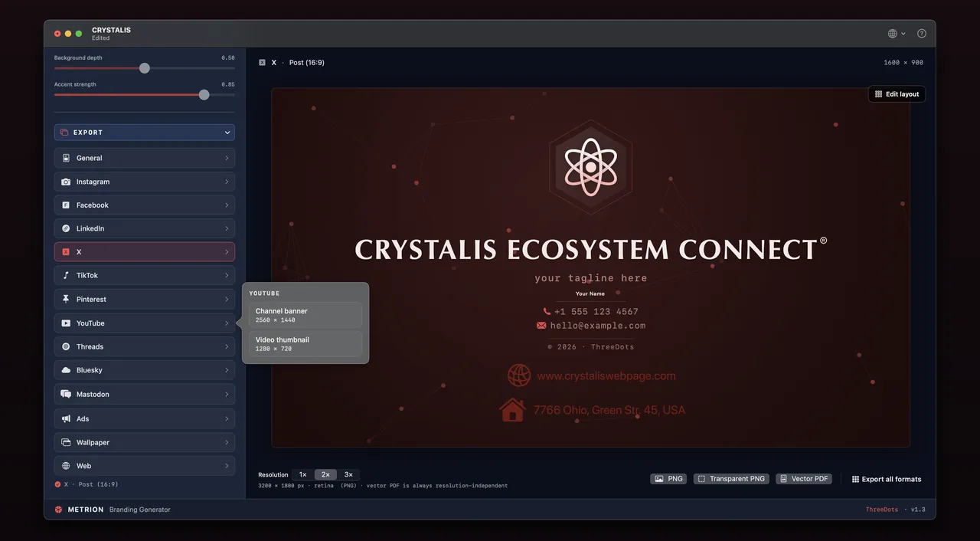Click the Instagram camera icon
This screenshot has height=541, width=980.
[x=66, y=182]
